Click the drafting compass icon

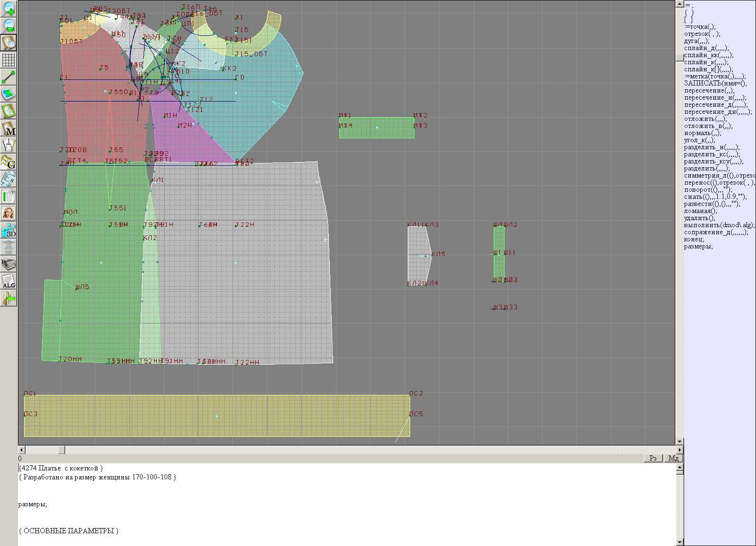9,145
